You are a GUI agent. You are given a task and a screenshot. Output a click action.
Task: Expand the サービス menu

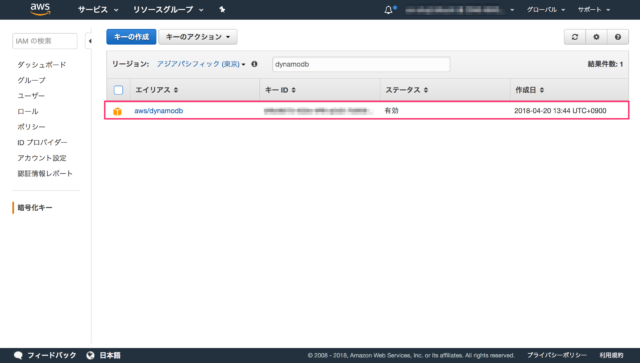pyautogui.click(x=98, y=9)
